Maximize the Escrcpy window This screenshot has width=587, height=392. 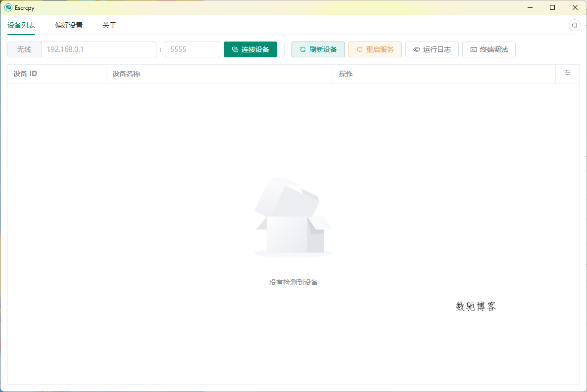point(552,7)
